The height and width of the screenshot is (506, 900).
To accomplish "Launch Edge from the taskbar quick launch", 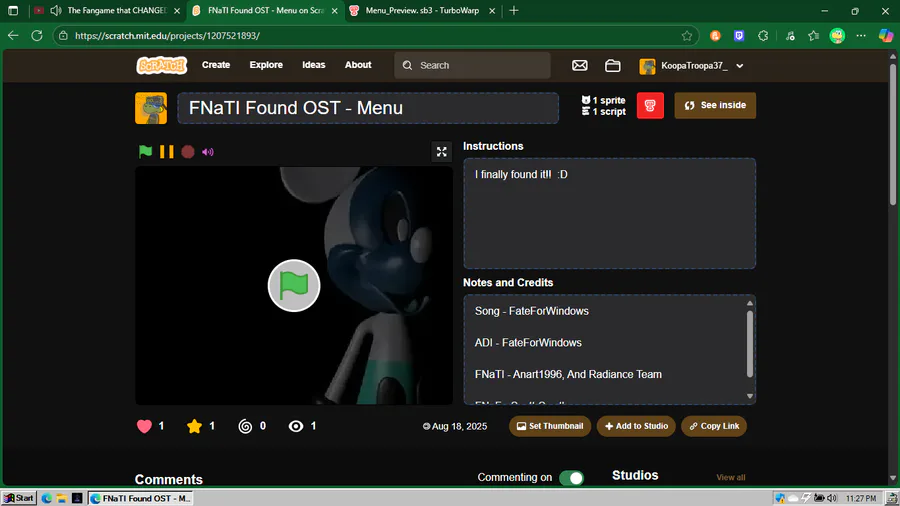I will click(x=46, y=498).
